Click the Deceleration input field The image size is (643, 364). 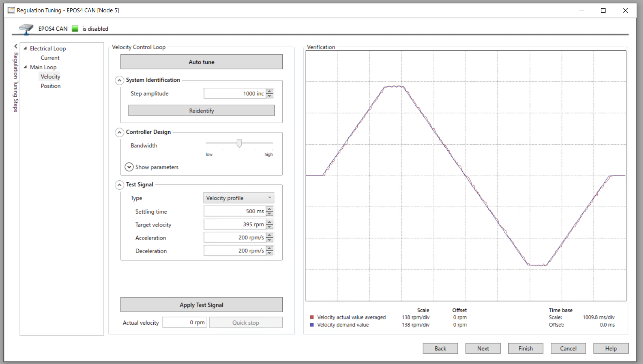click(x=235, y=250)
